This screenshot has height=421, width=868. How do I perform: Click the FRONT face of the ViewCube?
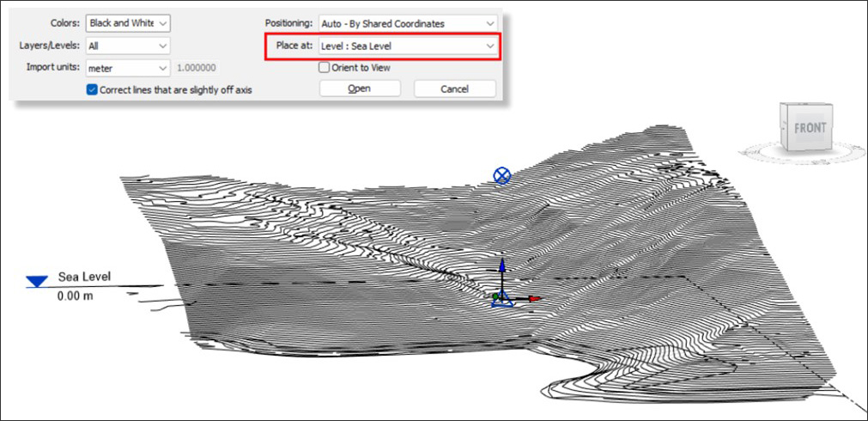pyautogui.click(x=810, y=128)
